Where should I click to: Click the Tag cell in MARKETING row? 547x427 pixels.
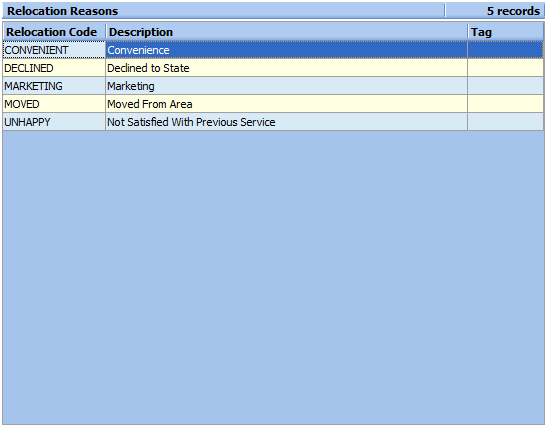pyautogui.click(x=505, y=86)
